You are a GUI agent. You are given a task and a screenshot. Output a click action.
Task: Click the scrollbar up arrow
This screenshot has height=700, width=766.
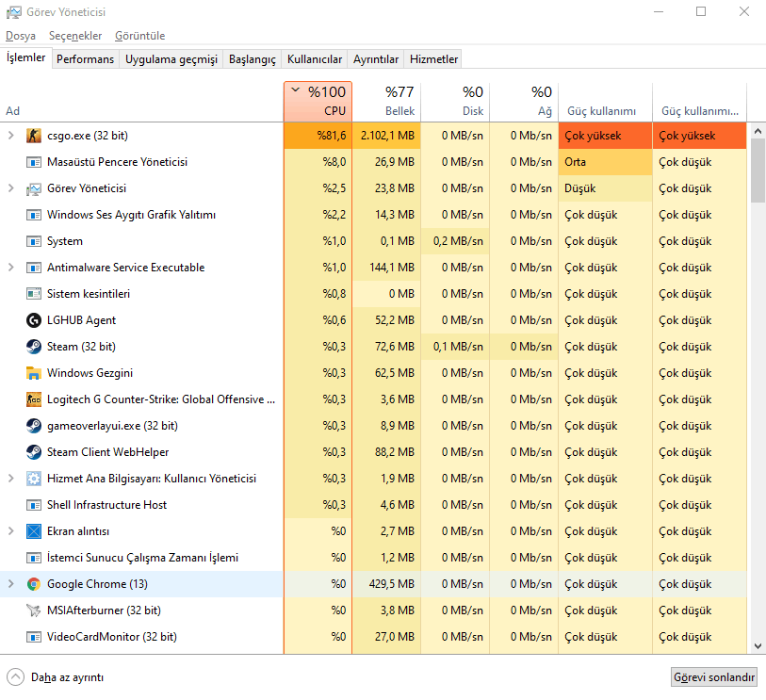coord(758,131)
